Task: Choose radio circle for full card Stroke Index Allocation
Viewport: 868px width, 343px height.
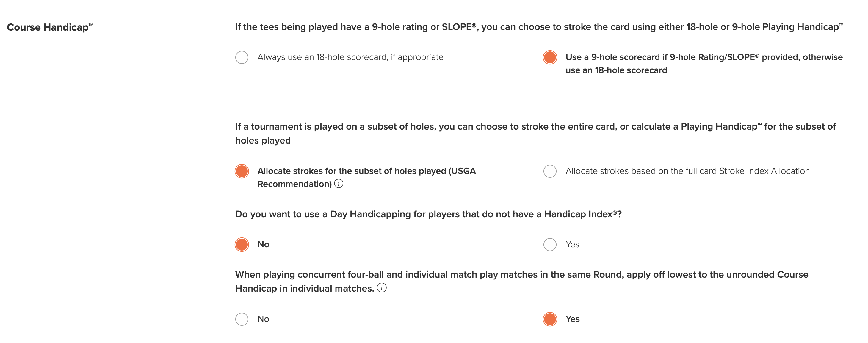Action: click(550, 171)
